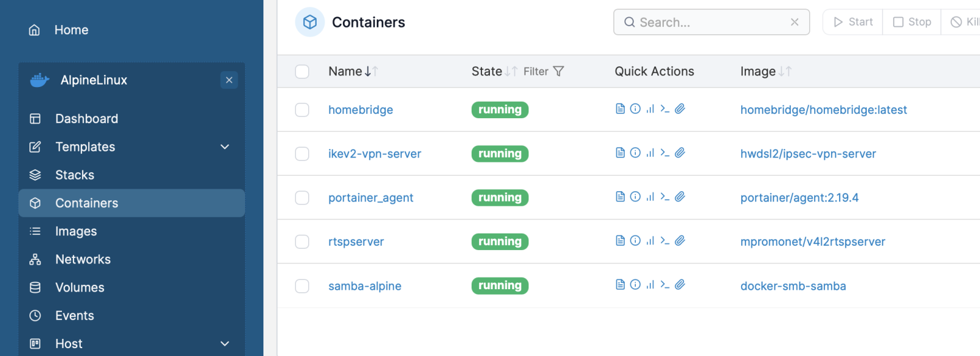Open the Images section in sidebar
Viewport: 980px width, 356px height.
(x=76, y=232)
